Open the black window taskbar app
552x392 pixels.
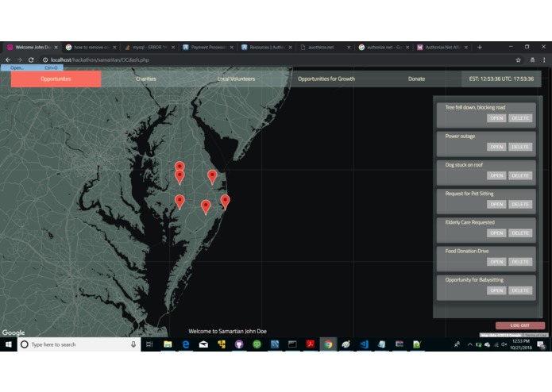point(292,344)
